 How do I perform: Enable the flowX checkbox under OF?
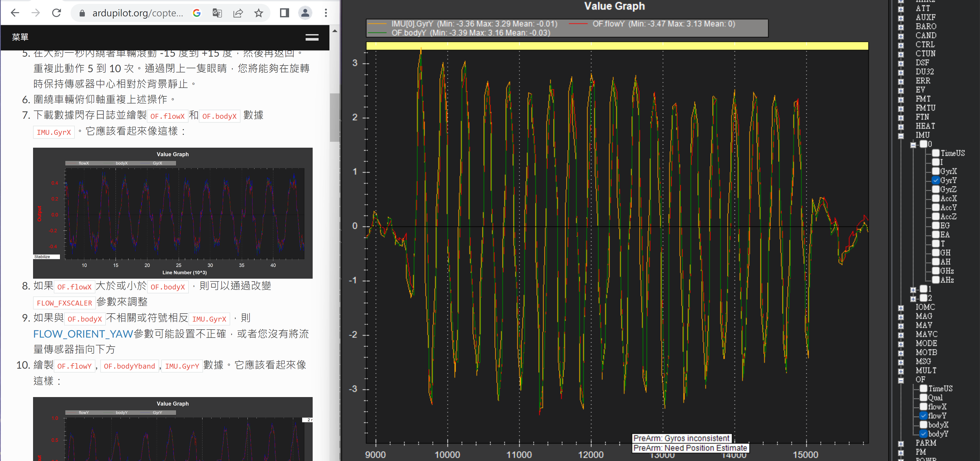tap(924, 407)
